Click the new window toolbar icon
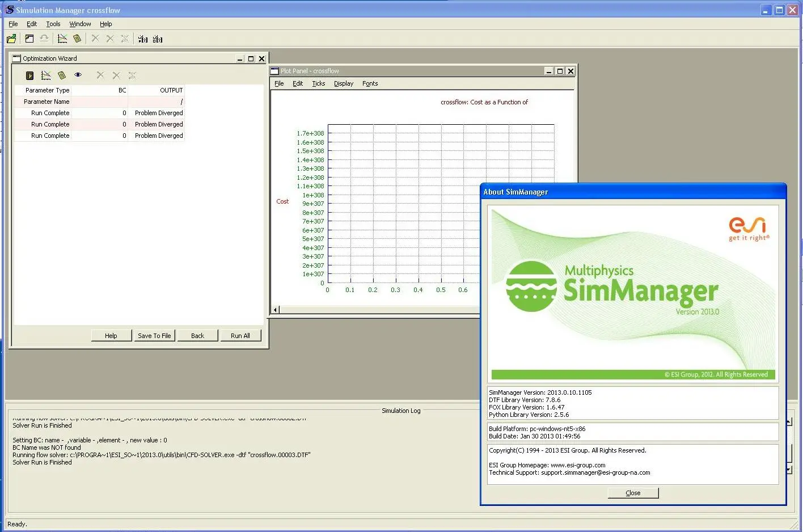 29,38
